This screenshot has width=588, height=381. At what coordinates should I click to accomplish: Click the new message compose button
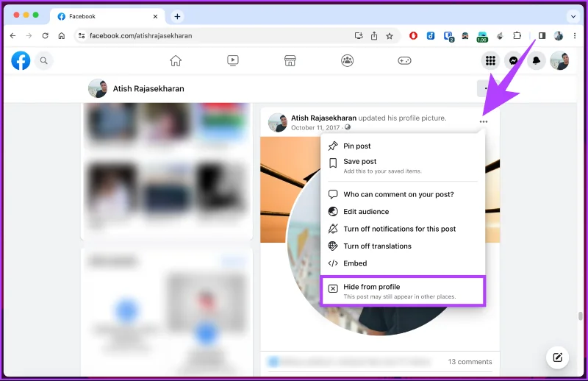557,357
